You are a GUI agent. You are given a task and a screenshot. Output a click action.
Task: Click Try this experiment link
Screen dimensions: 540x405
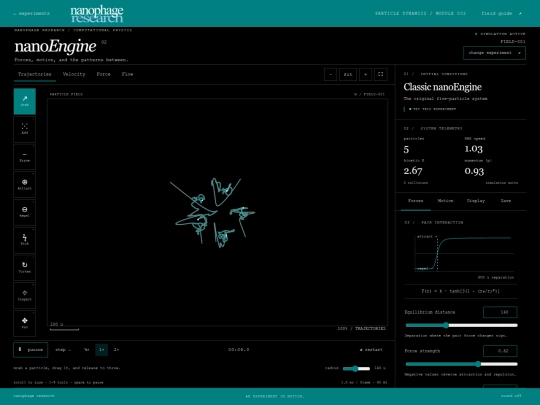[x=433, y=109]
